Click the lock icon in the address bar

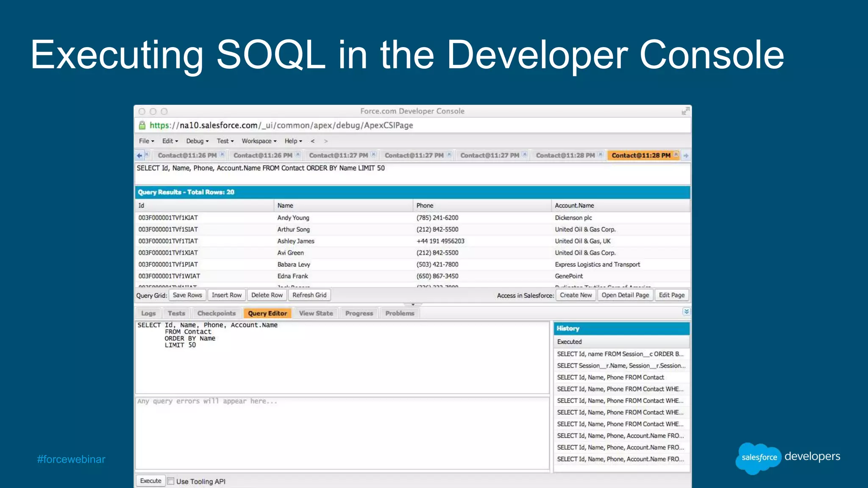pyautogui.click(x=142, y=125)
